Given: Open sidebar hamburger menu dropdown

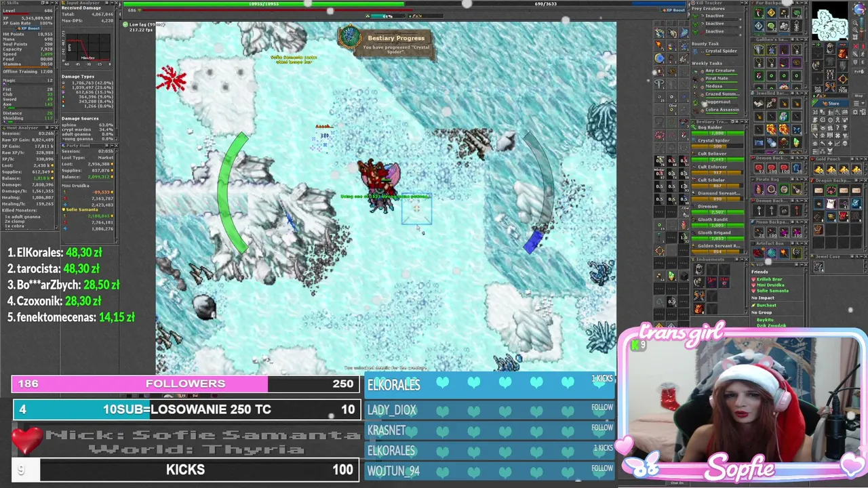Looking at the screenshot, I should (x=859, y=103).
